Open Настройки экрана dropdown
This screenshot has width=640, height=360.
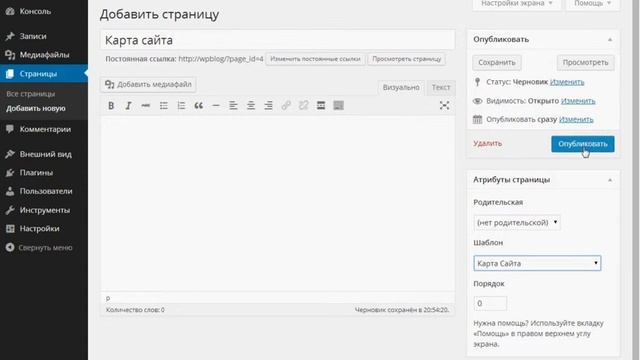click(517, 4)
